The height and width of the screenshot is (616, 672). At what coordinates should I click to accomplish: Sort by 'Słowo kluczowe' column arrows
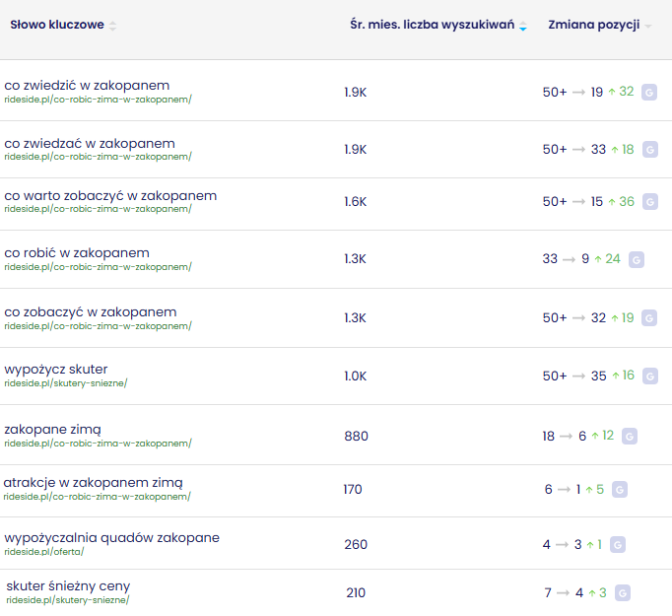coord(112,26)
